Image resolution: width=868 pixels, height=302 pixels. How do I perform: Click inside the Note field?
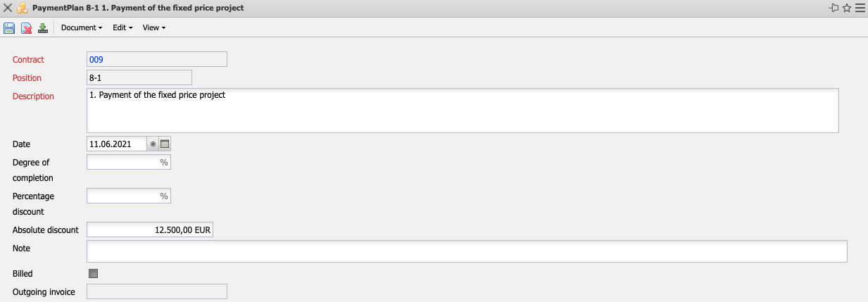point(466,251)
